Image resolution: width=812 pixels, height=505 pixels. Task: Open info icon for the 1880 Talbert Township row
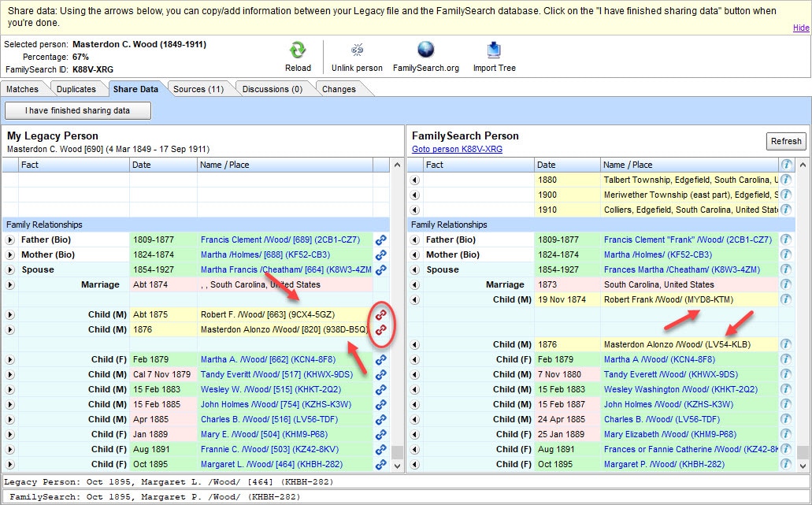pos(786,180)
